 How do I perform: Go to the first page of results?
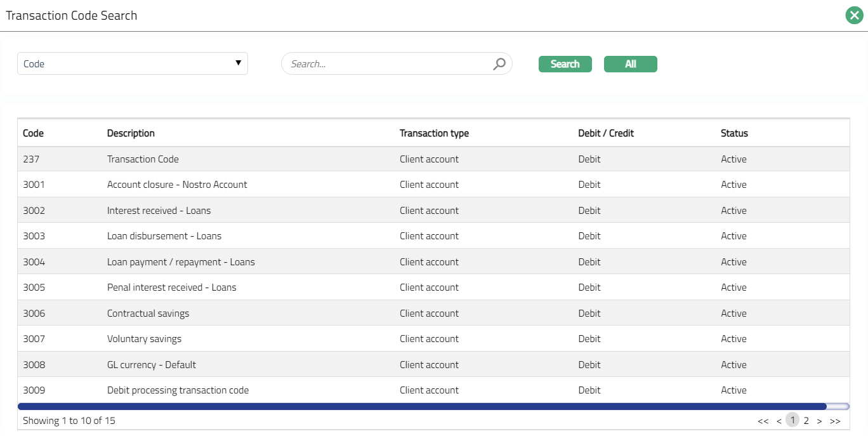click(763, 421)
